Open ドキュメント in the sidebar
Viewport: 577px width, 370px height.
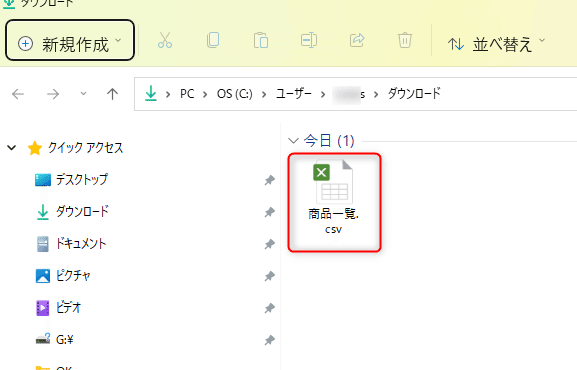coord(81,243)
